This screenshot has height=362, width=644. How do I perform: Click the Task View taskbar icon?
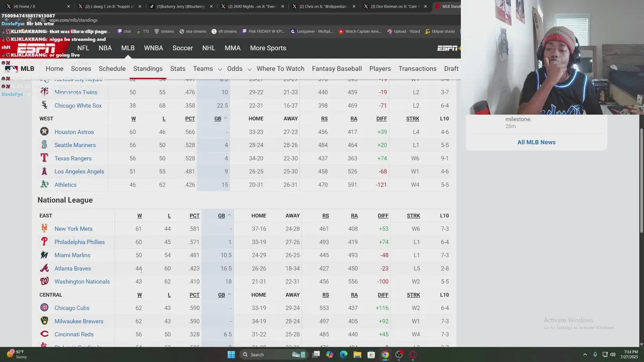click(316, 354)
